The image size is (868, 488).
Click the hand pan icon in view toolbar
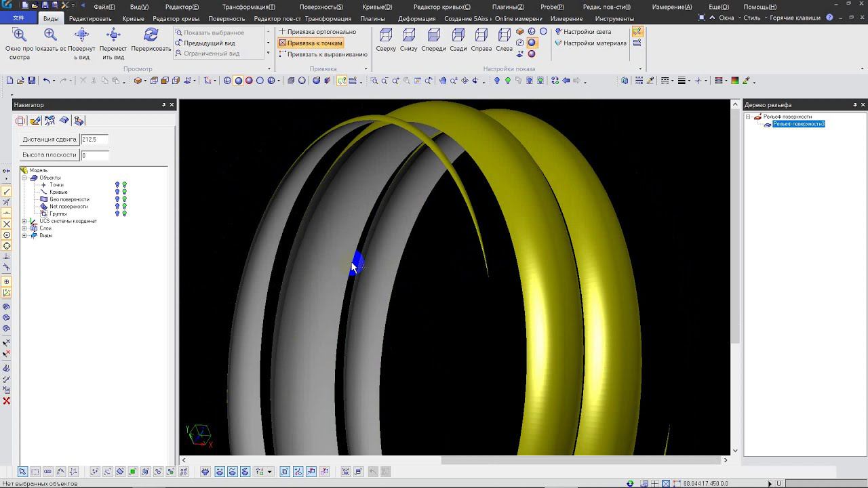443,81
